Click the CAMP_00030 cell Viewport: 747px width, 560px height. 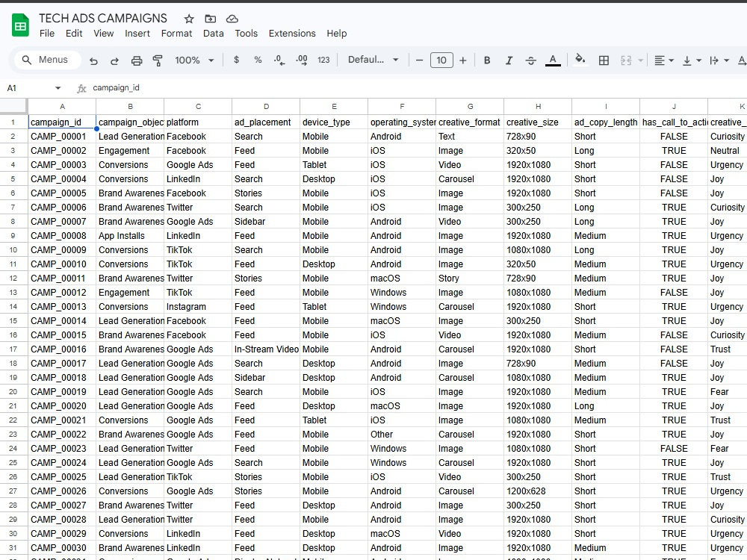62,547
